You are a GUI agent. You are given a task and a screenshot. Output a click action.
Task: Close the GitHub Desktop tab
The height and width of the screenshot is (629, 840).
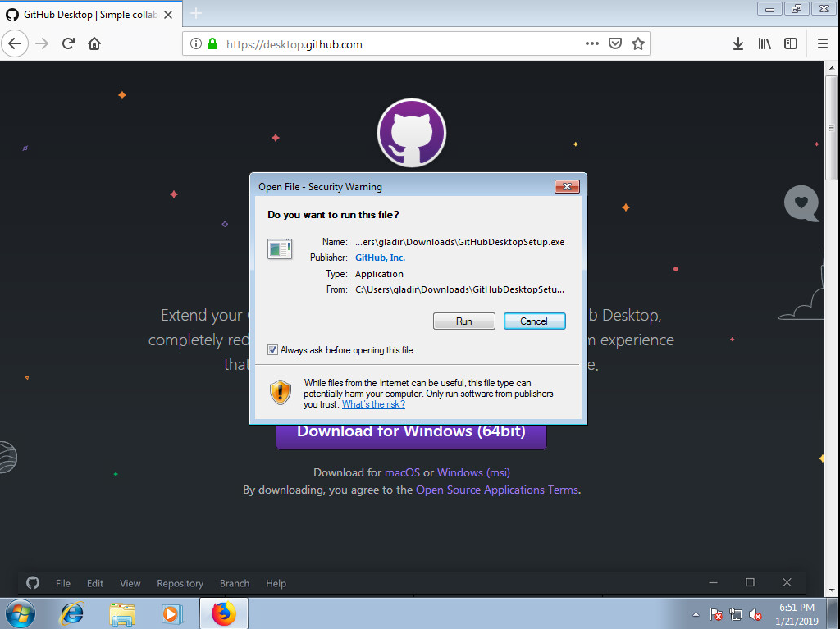(168, 15)
